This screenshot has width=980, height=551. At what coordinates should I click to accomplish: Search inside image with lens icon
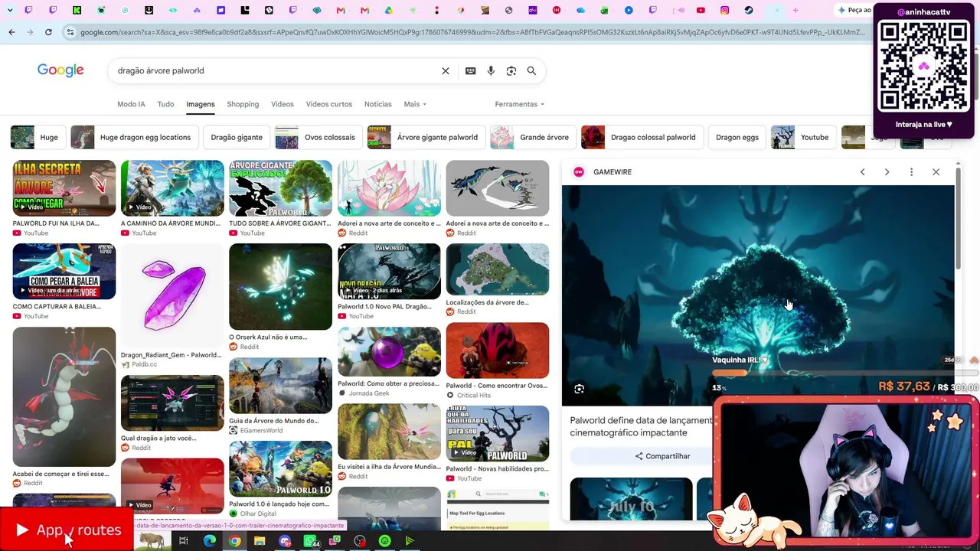pos(580,389)
